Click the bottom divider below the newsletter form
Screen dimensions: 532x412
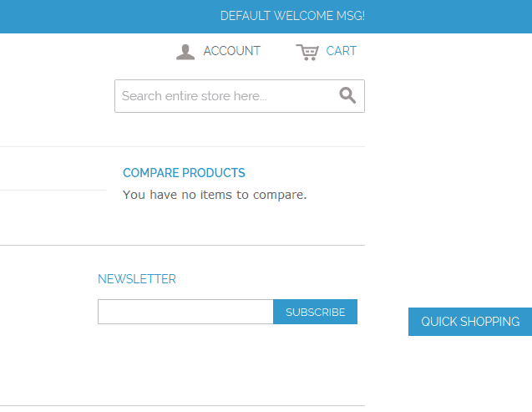point(182,406)
